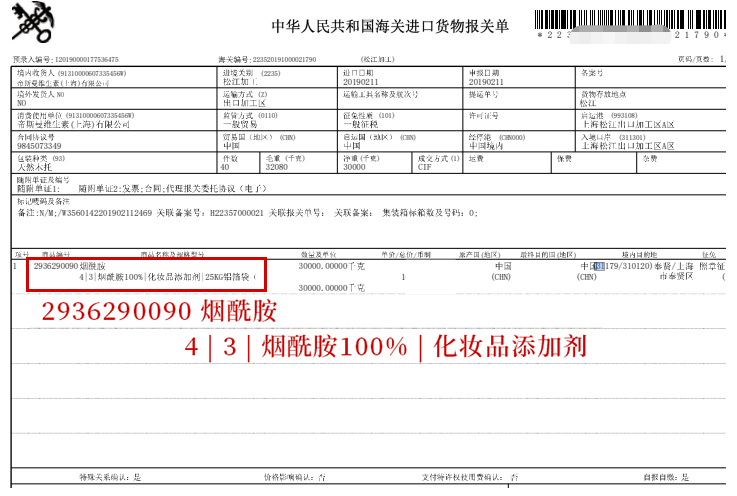737x496 pixels.
Task: Click the 消费使用单位 company name 帝斯曼维生素(上海)有限公司
Action: (x=73, y=125)
